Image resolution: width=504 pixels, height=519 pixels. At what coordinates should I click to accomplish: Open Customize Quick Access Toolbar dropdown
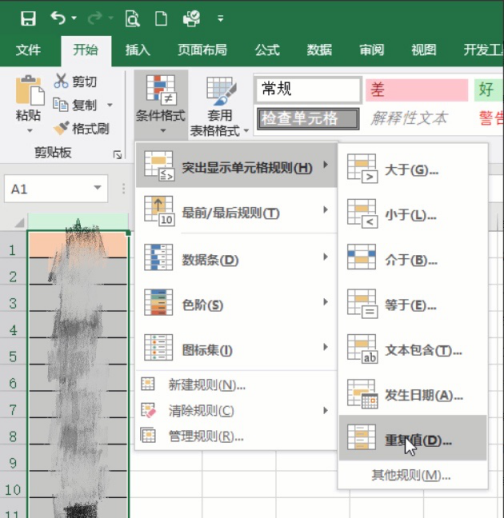pos(220,19)
